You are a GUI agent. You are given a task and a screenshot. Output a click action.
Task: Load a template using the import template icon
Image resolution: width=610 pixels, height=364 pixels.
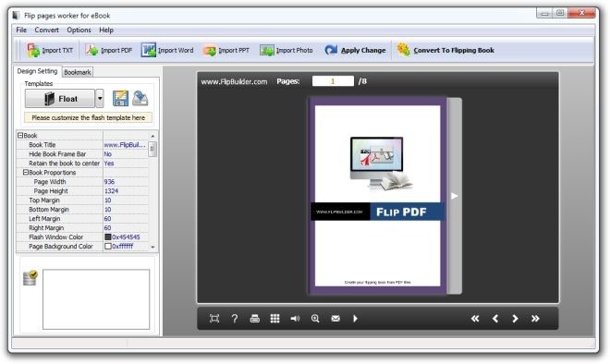[x=140, y=98]
